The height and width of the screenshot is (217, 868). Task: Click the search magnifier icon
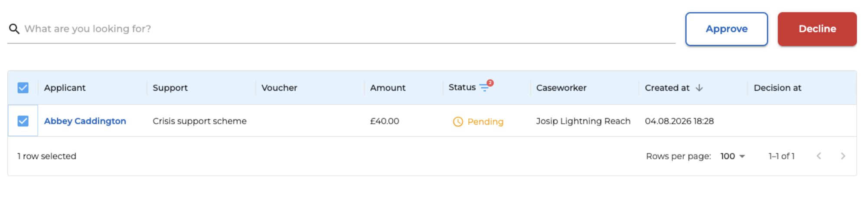tap(14, 29)
